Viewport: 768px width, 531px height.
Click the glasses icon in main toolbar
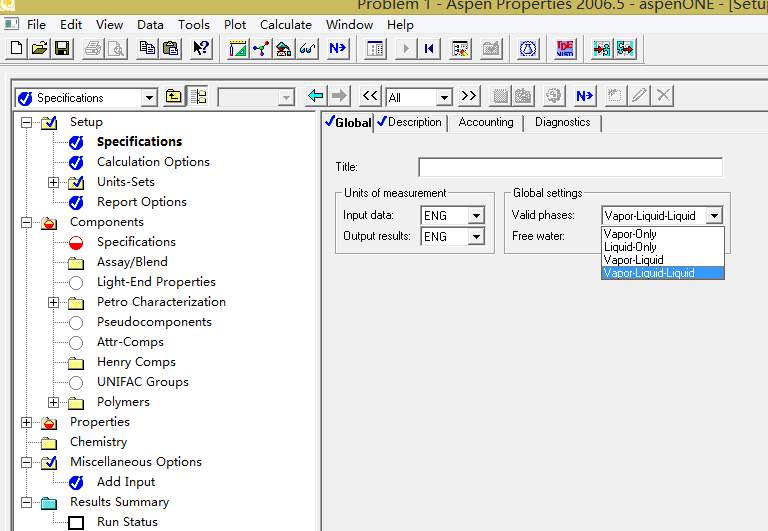tap(307, 48)
